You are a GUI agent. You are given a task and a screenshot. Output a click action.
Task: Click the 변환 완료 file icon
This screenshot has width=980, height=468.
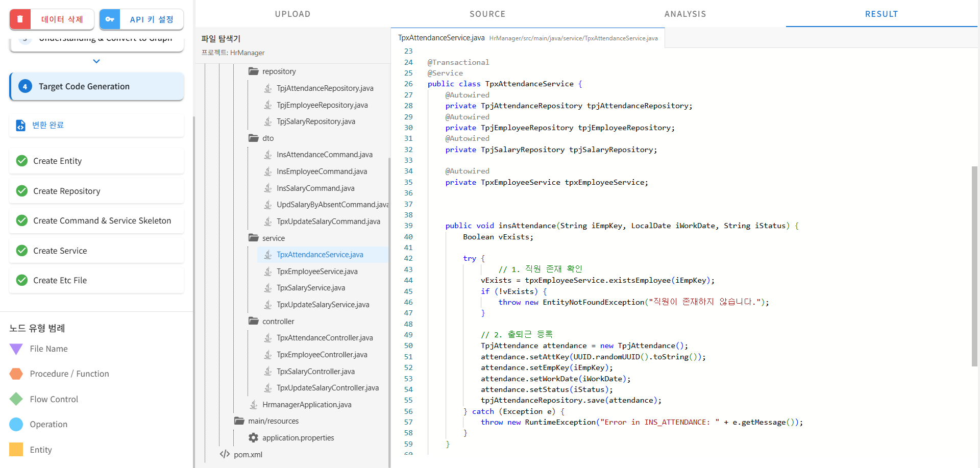click(x=20, y=125)
